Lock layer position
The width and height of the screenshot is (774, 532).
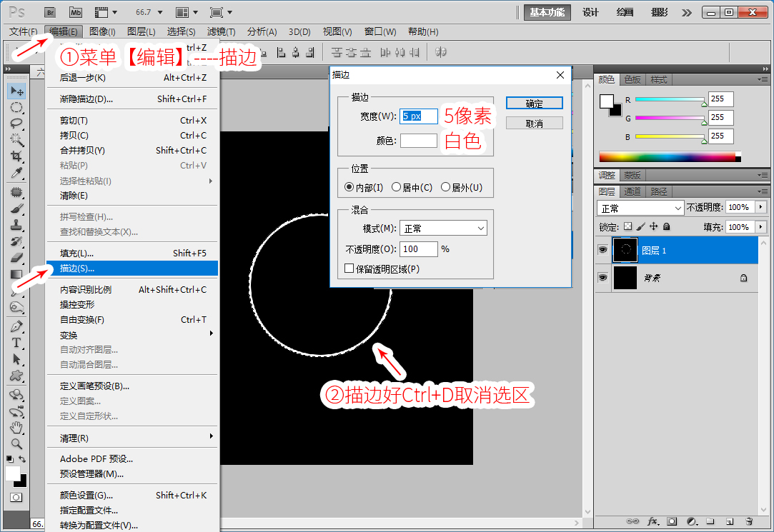pos(653,226)
